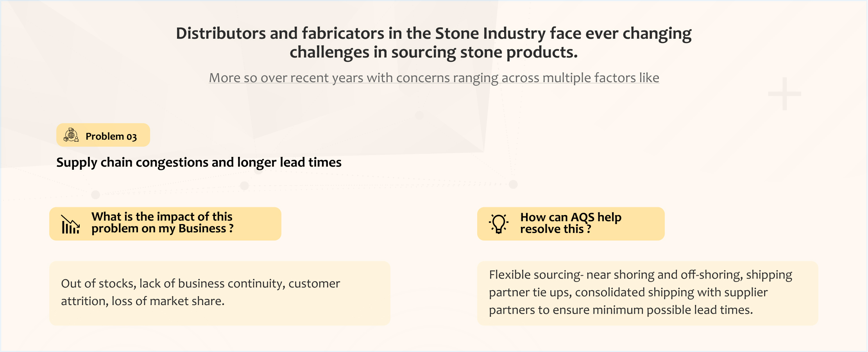Click the rightmost dot on the dotted line
This screenshot has height=352, width=868.
(x=513, y=184)
